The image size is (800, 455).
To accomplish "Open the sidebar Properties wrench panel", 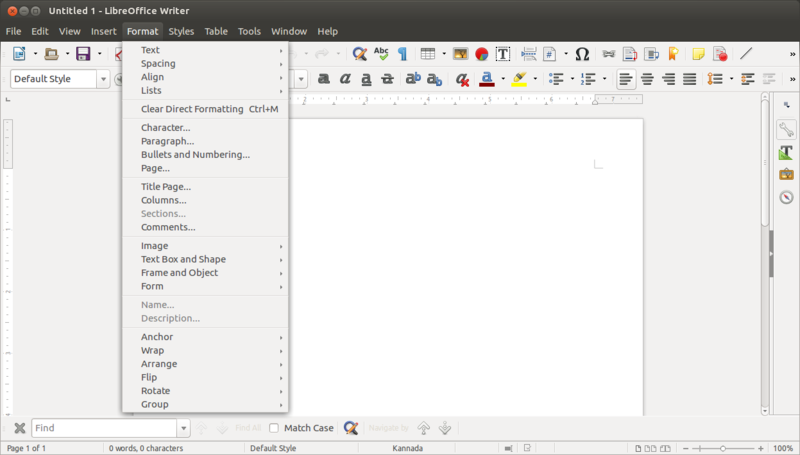I will click(786, 130).
